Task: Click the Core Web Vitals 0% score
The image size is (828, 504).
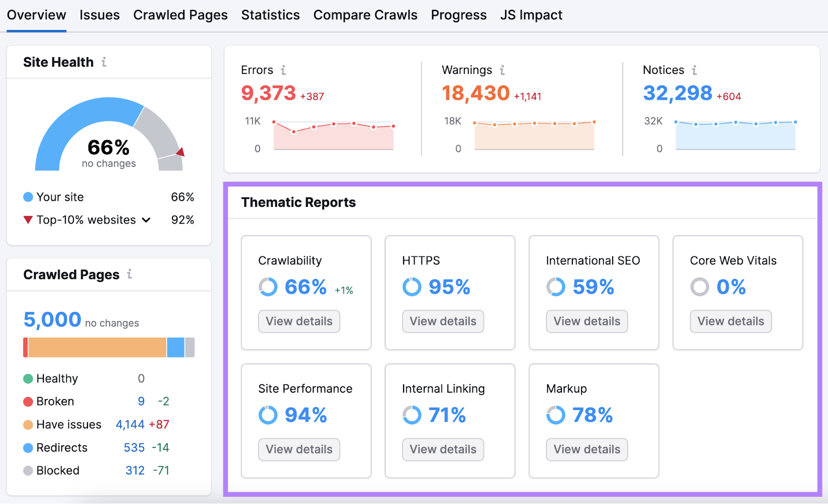Action: tap(731, 287)
